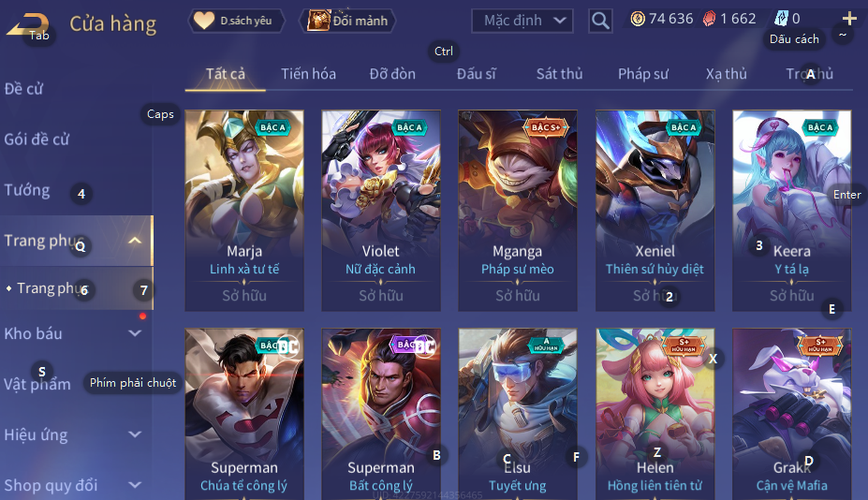Switch to the Tiến hóa tab
The height and width of the screenshot is (500, 868).
pyautogui.click(x=308, y=74)
